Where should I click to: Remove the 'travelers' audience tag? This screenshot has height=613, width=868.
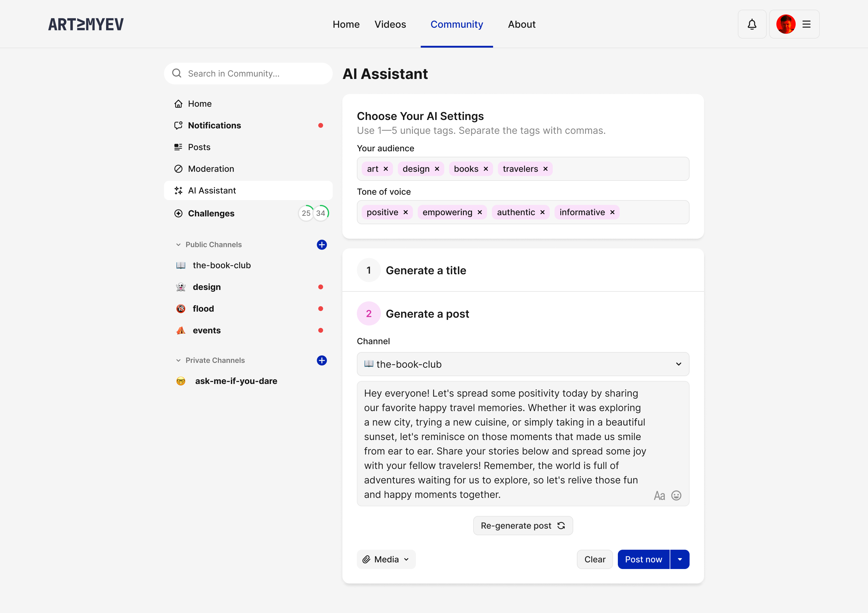[x=545, y=169]
